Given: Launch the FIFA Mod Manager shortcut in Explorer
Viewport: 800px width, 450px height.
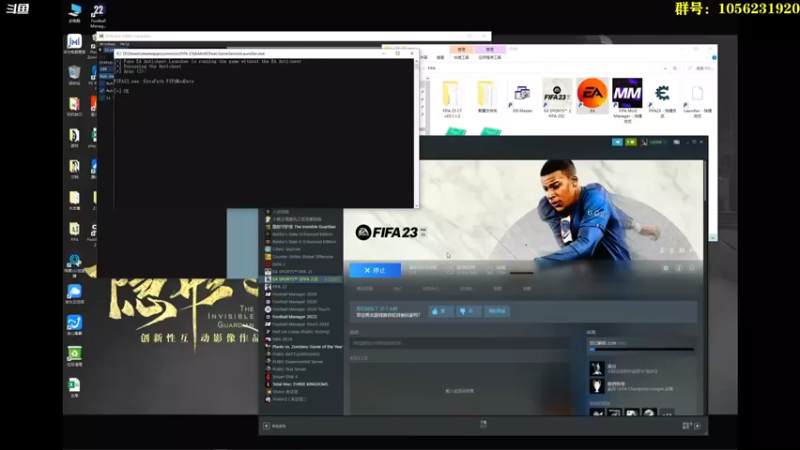Looking at the screenshot, I should coord(627,101).
